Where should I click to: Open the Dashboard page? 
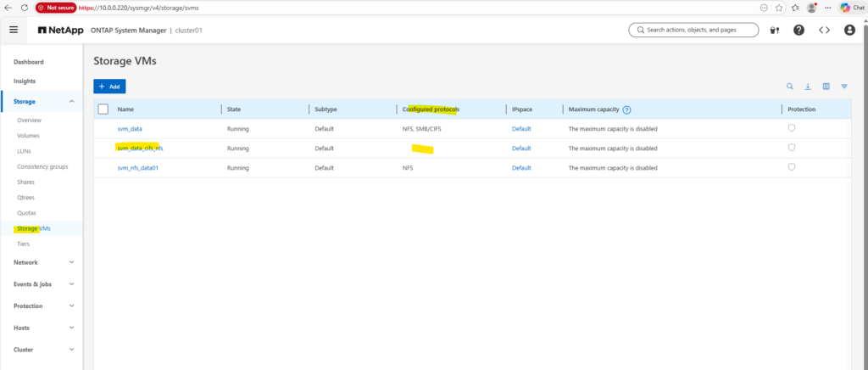[x=29, y=62]
